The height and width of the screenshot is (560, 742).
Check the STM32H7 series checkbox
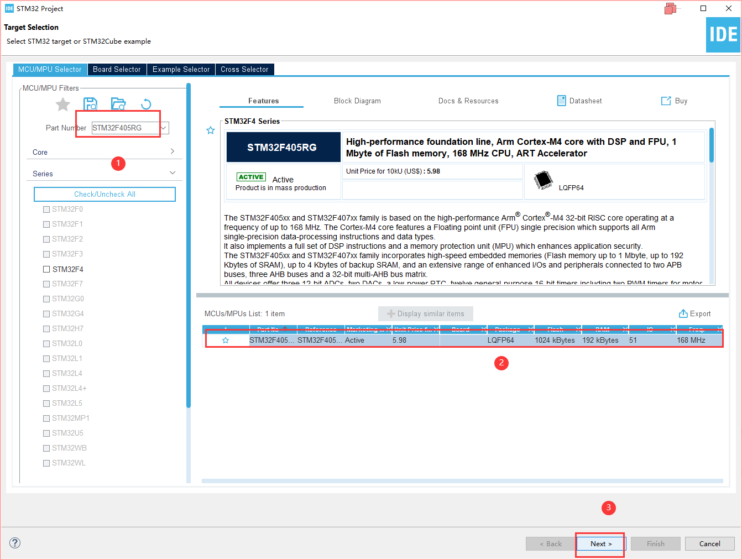pos(46,329)
